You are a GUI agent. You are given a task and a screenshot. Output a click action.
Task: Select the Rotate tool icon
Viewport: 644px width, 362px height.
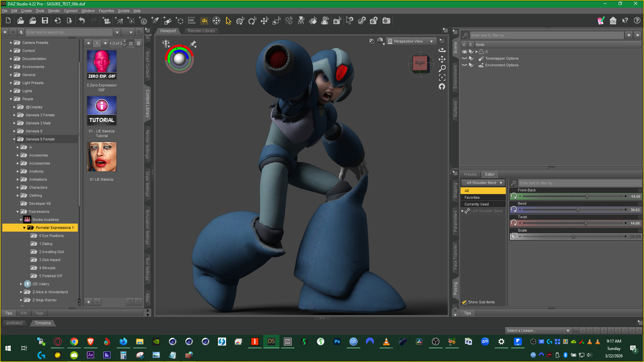[x=252, y=21]
